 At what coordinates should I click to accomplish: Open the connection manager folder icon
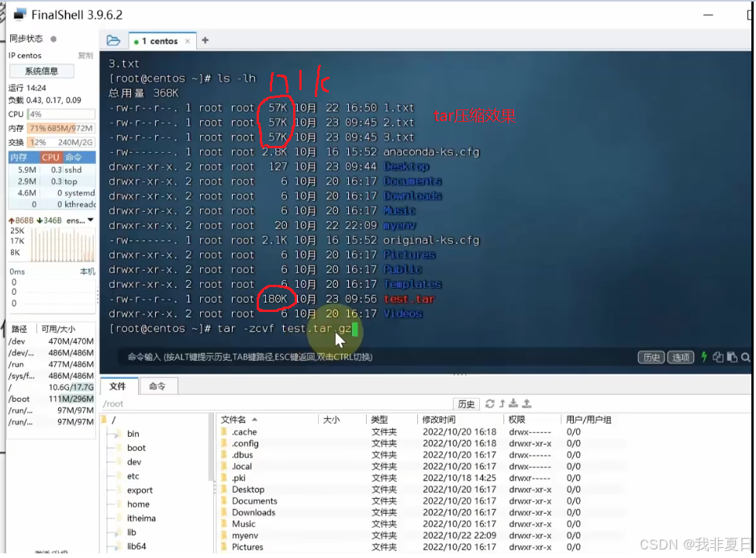[113, 40]
